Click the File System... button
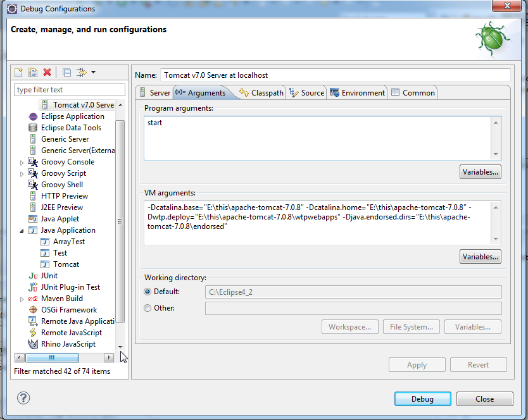This screenshot has width=528, height=420. pos(411,327)
